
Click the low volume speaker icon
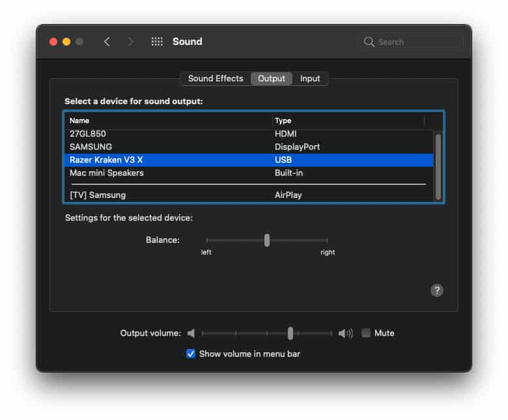(x=191, y=333)
